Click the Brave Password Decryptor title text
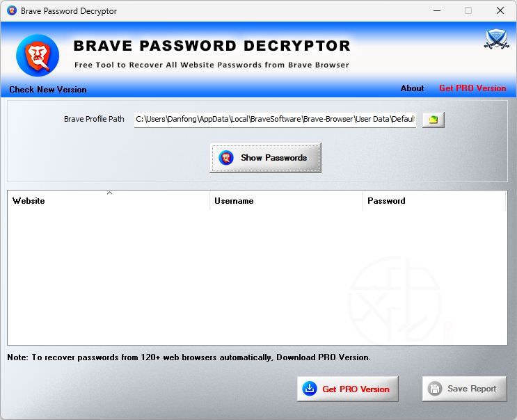 (x=69, y=11)
